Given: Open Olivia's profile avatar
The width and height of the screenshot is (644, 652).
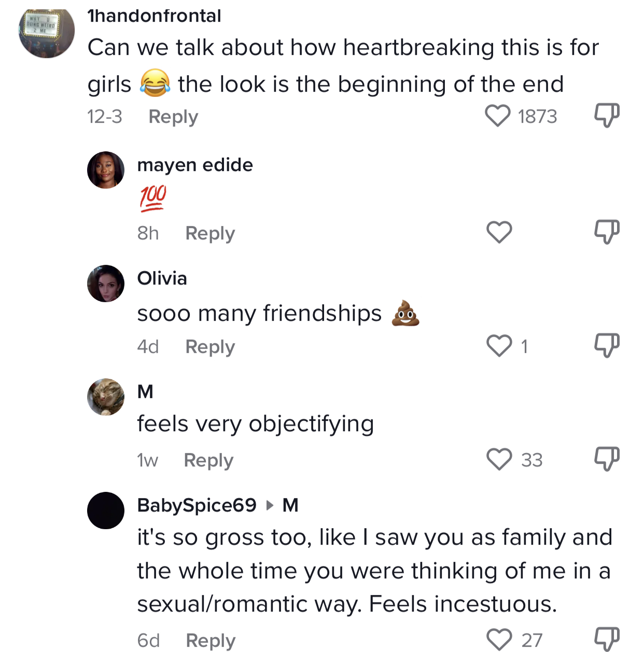Looking at the screenshot, I should point(106,284).
